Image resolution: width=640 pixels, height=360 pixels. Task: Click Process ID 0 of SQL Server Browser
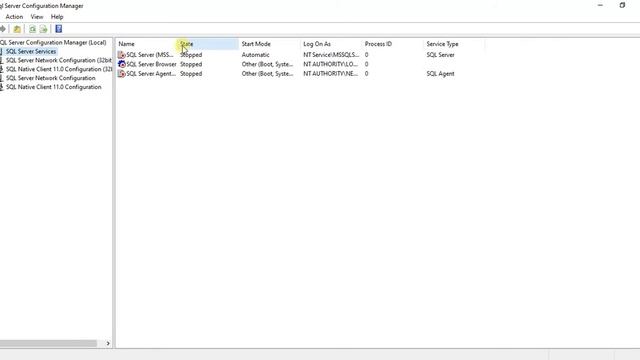coord(367,64)
